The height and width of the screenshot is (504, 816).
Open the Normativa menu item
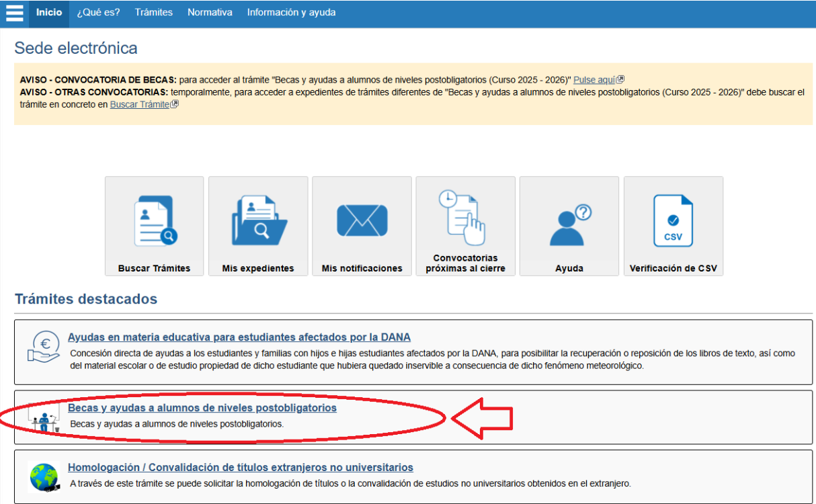(210, 13)
